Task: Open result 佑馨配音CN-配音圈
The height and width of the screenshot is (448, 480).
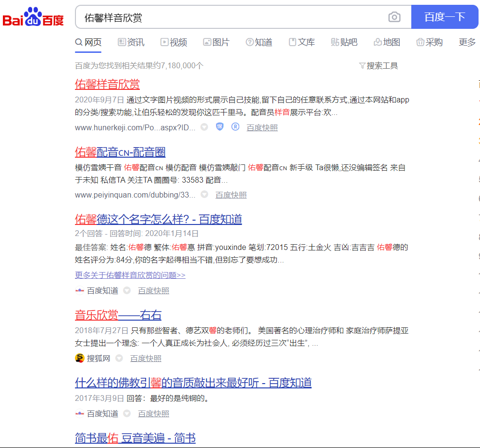Action: pyautogui.click(x=120, y=152)
